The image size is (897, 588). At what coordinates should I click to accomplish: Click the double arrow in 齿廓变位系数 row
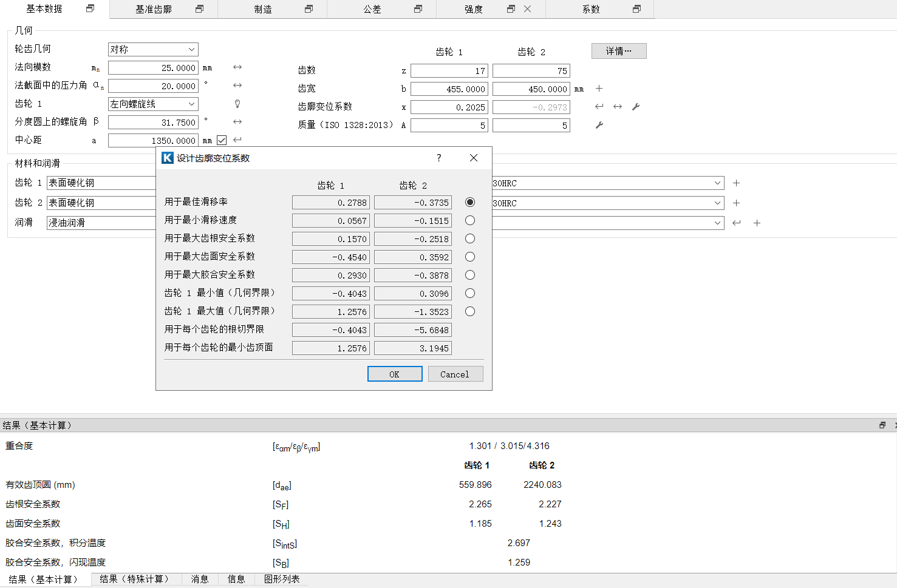(618, 107)
